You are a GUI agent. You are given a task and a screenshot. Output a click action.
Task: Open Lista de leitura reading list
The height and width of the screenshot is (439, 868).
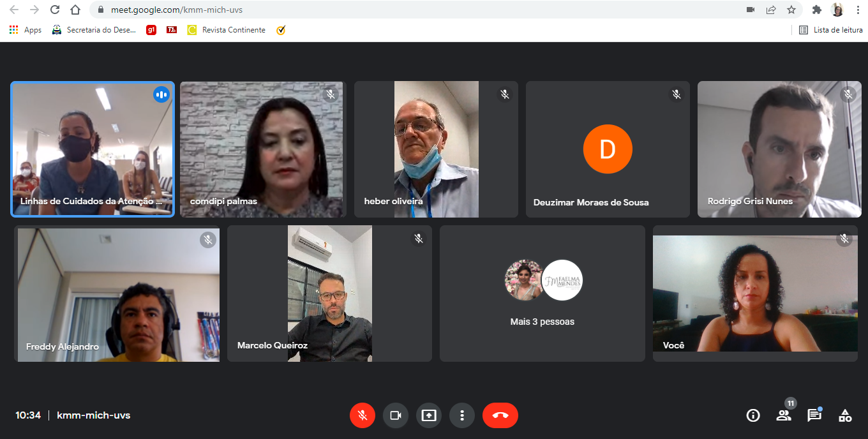click(831, 30)
